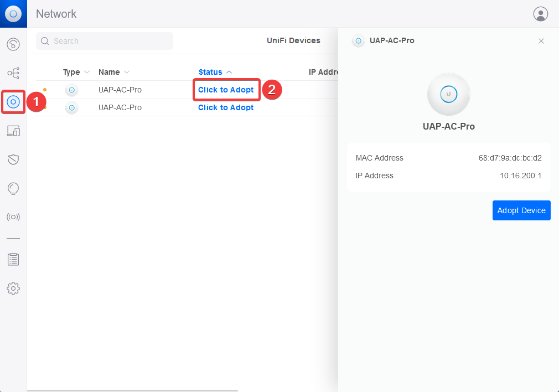Click the first row's access point type icon

pos(71,90)
